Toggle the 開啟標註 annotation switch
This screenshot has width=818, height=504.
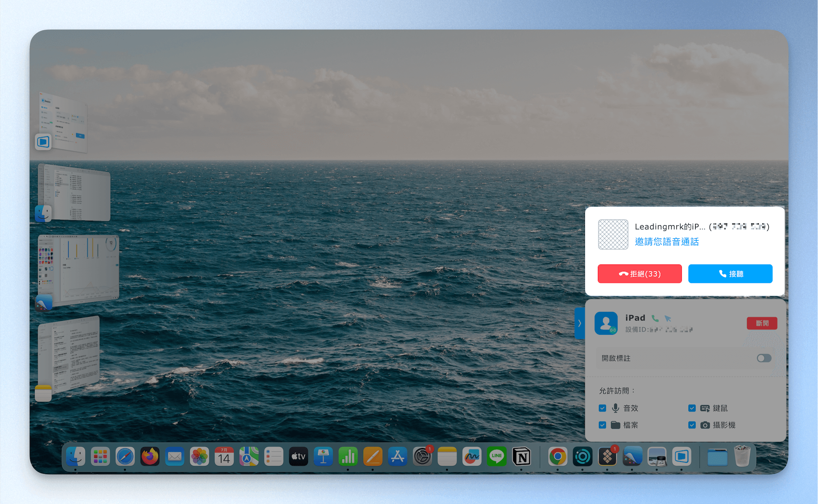(x=764, y=358)
